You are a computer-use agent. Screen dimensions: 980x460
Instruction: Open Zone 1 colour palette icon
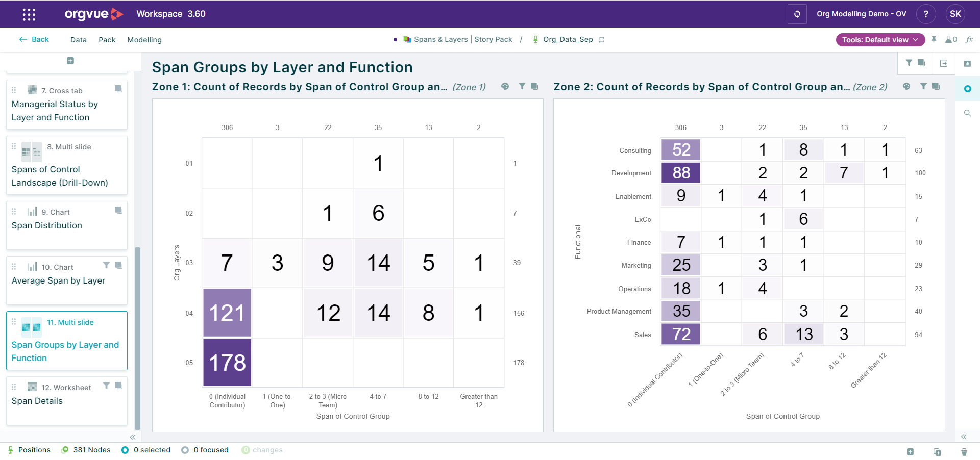point(505,86)
